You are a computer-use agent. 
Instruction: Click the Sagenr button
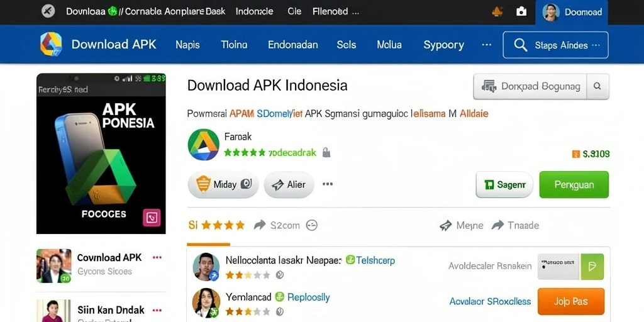(504, 185)
